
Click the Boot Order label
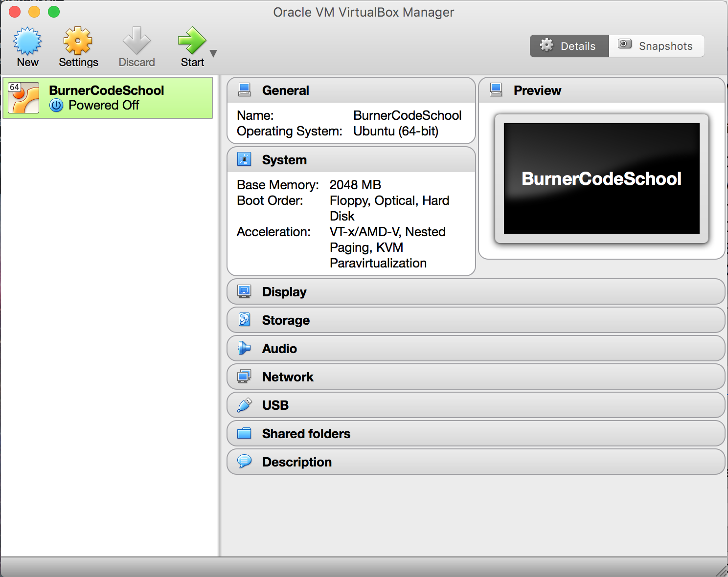(270, 200)
